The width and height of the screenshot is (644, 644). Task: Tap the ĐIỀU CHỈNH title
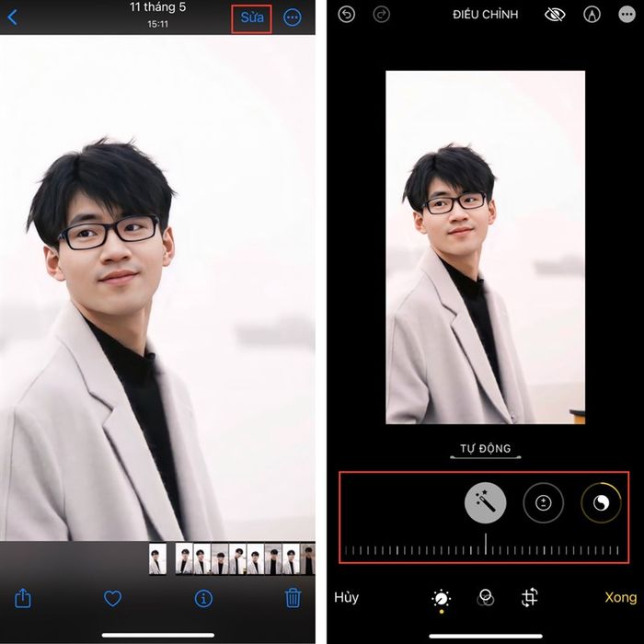[486, 15]
